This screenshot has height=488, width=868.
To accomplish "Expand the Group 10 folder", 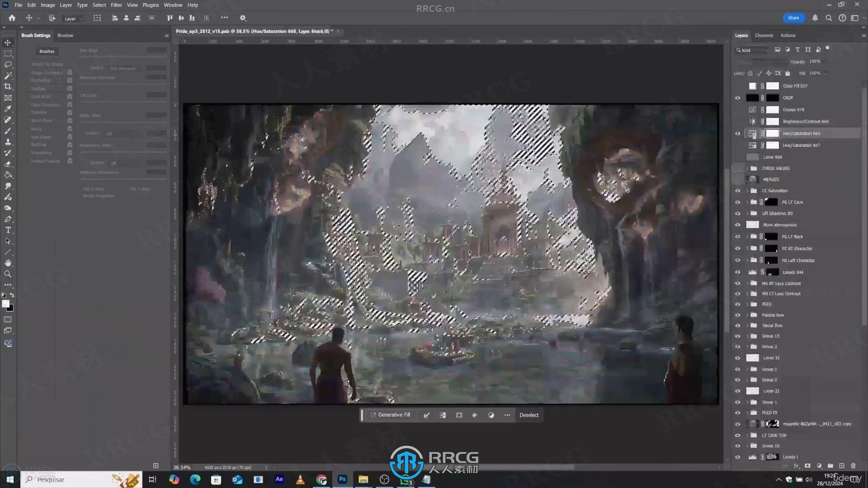I will click(747, 446).
